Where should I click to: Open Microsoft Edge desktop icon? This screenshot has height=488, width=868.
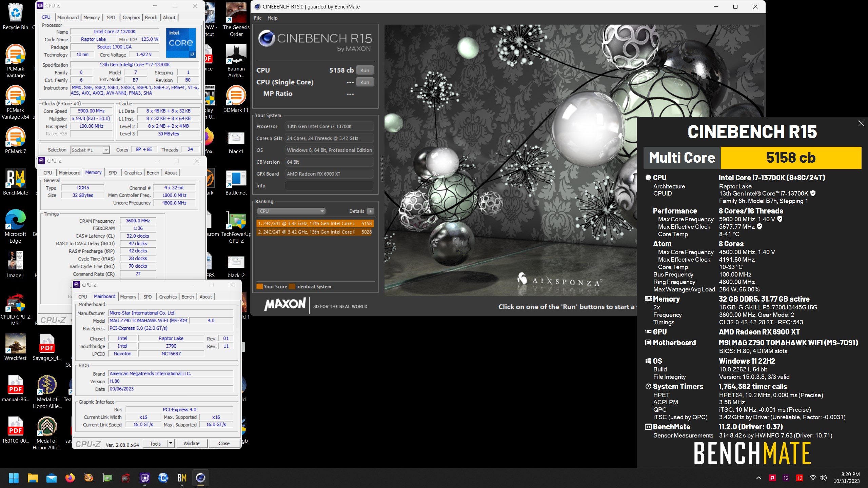(x=15, y=226)
